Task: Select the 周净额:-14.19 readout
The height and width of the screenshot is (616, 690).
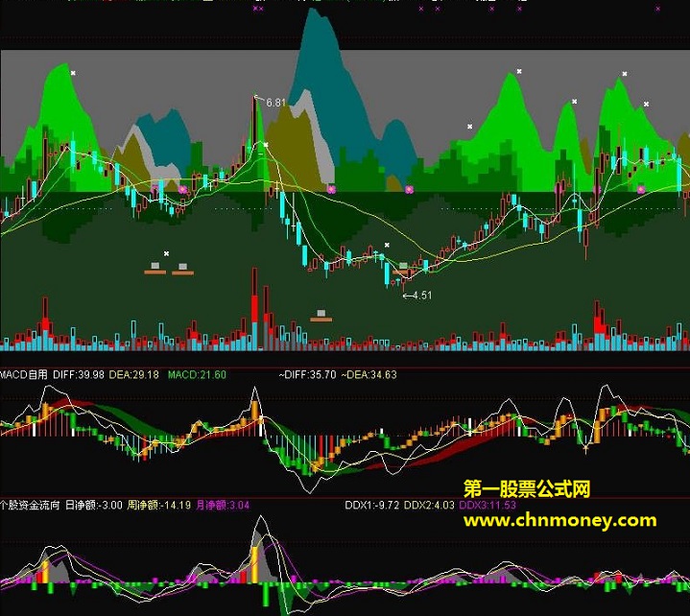Action: (x=159, y=505)
